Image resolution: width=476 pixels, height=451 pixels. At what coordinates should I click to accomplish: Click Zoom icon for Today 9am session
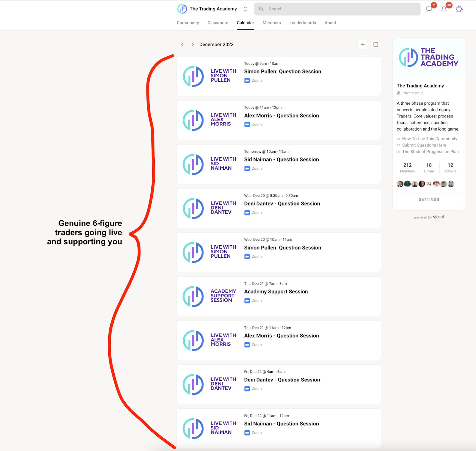coord(247,81)
